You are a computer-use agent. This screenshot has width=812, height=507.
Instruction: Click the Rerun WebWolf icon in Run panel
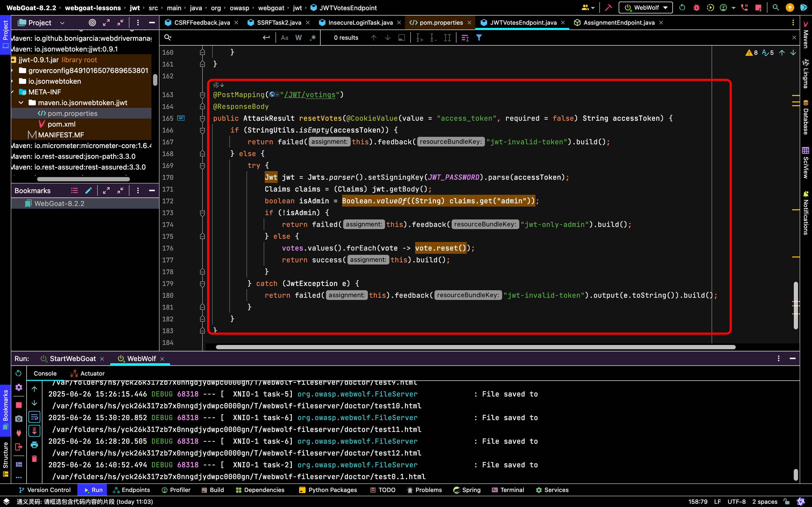(19, 373)
